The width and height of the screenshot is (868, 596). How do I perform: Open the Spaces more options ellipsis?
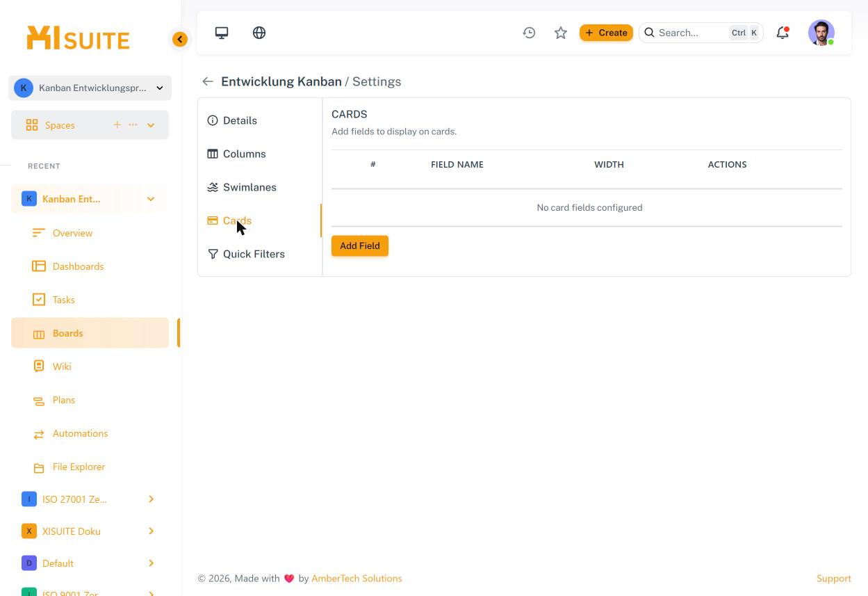point(133,124)
